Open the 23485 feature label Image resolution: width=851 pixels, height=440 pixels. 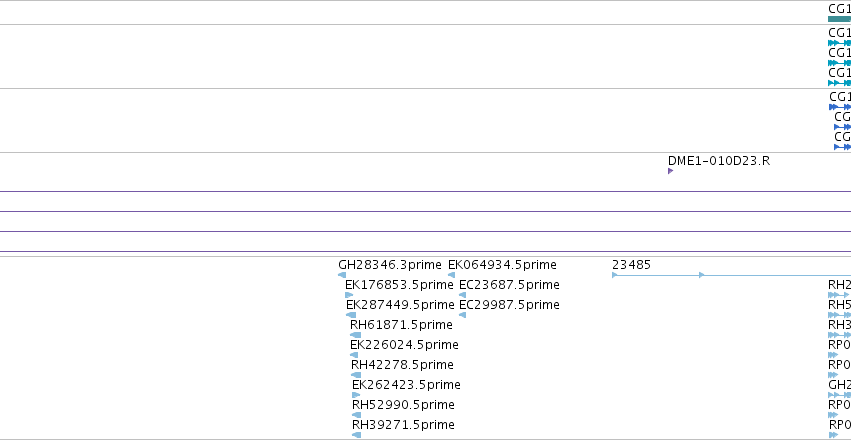(631, 265)
